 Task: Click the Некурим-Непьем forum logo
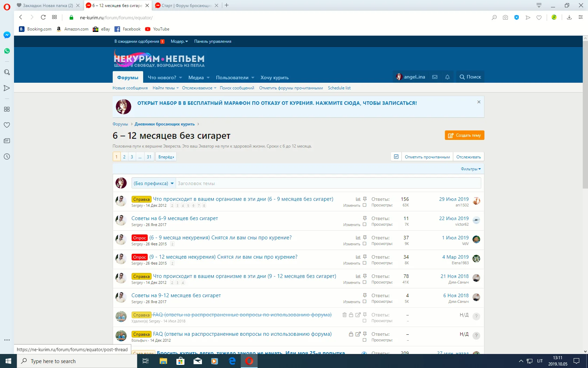tap(159, 59)
